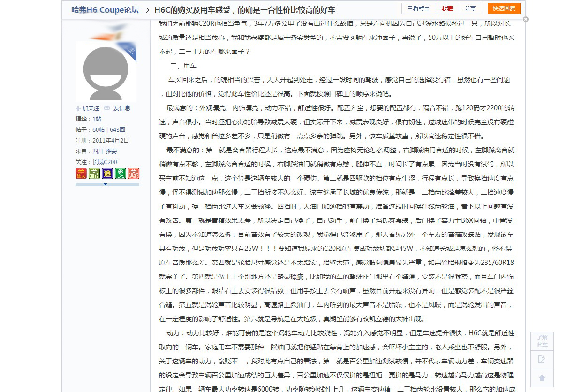Screen dimensions: 582x392
Task: Click the 满级 badge icon
Action: coord(133,173)
